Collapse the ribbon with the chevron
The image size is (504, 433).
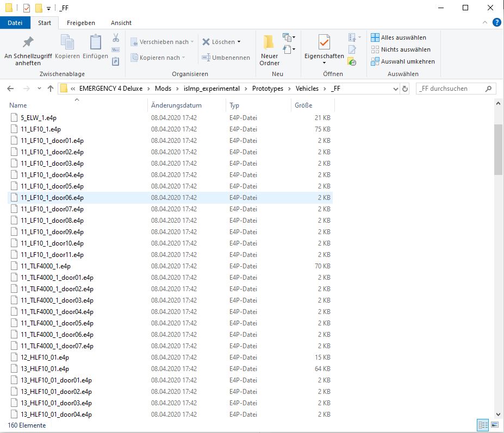point(485,23)
